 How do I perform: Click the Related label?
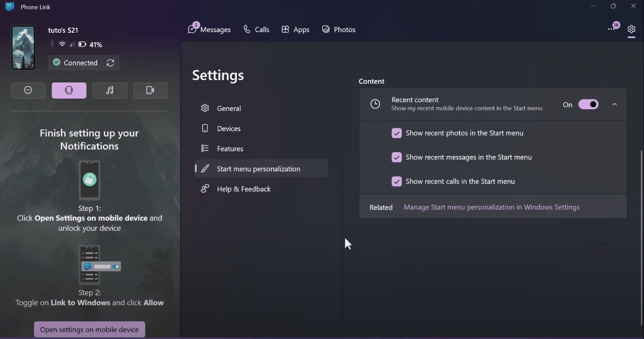click(x=381, y=207)
